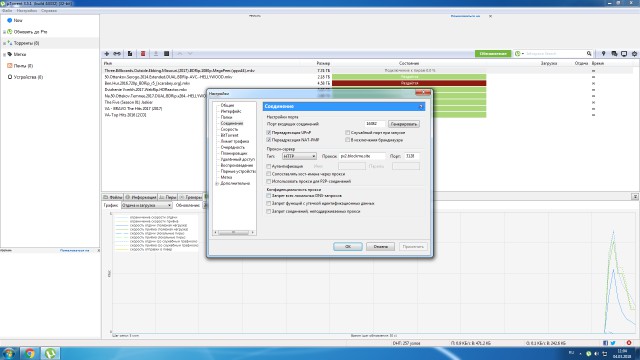Click the stop torrent square icon
This screenshot has width=640, height=360.
point(167,53)
